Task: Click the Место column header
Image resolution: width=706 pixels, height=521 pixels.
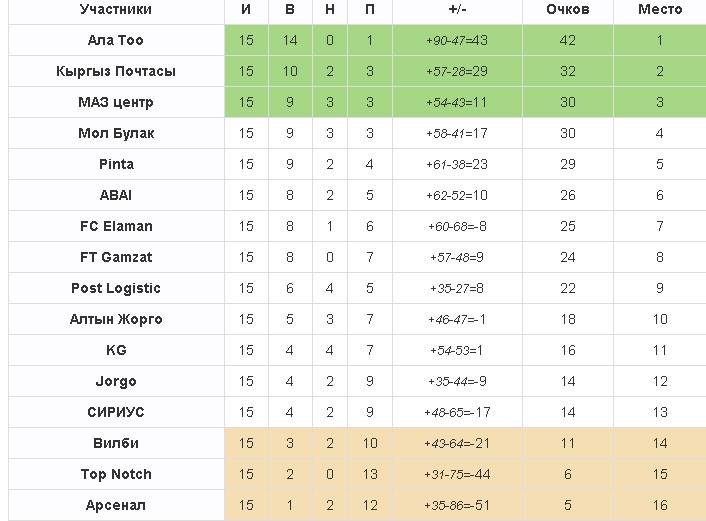Action: coord(659,9)
